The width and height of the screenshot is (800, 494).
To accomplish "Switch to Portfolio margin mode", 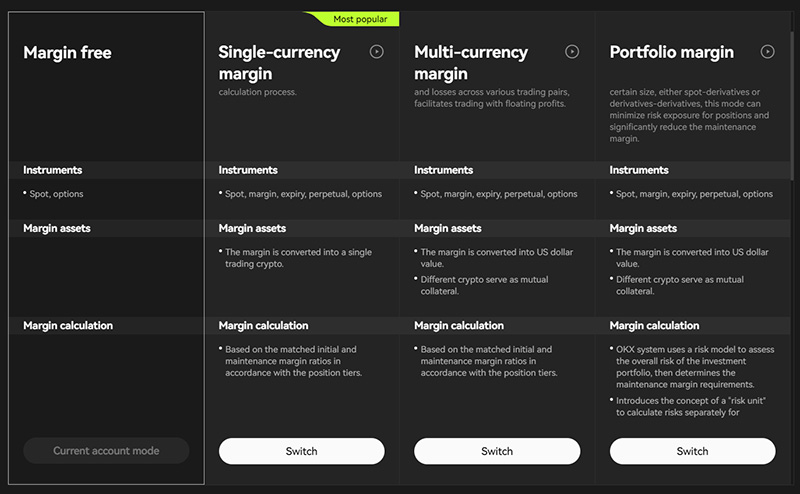I will tap(692, 451).
